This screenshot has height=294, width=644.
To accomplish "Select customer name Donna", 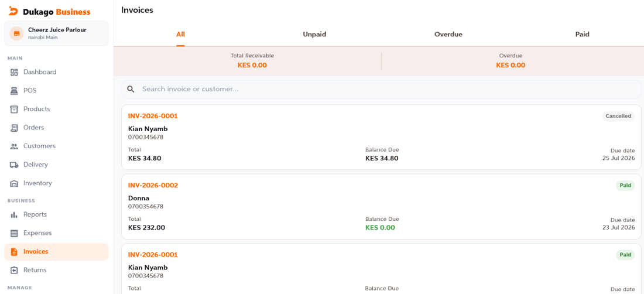I will [x=138, y=199].
